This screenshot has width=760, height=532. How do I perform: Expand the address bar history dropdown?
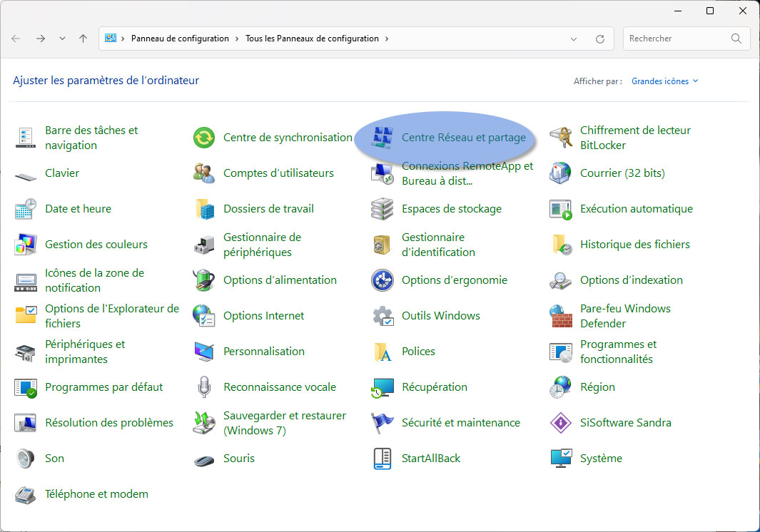click(x=574, y=39)
